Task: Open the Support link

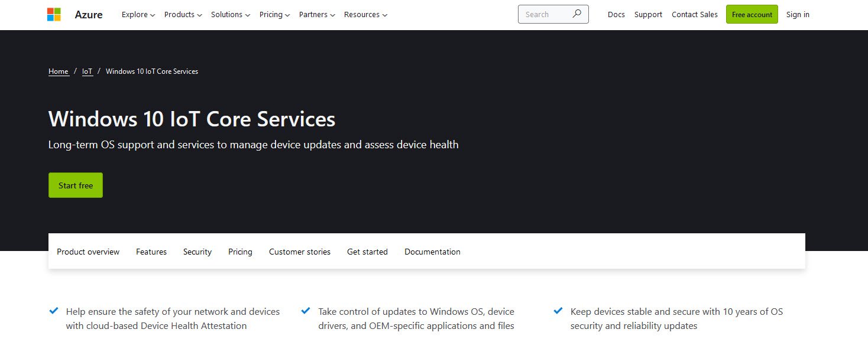Action: [648, 15]
